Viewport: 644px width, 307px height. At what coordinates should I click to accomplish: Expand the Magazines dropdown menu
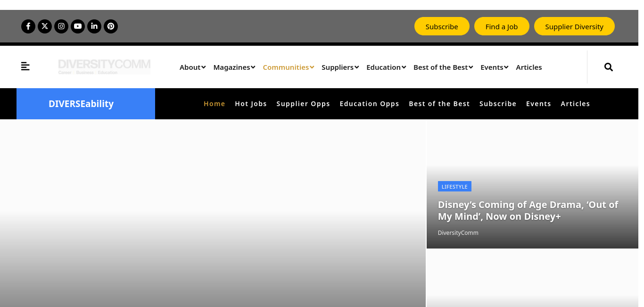coord(234,67)
